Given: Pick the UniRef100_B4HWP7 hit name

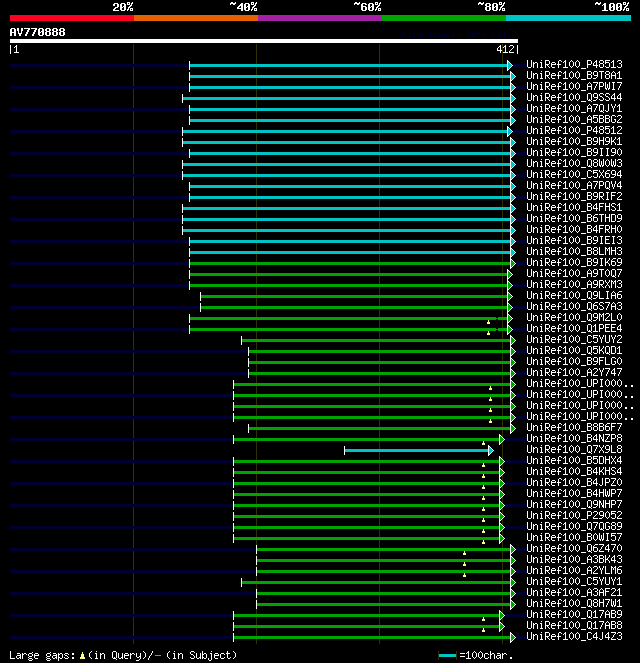Looking at the screenshot, I should pyautogui.click(x=574, y=493).
